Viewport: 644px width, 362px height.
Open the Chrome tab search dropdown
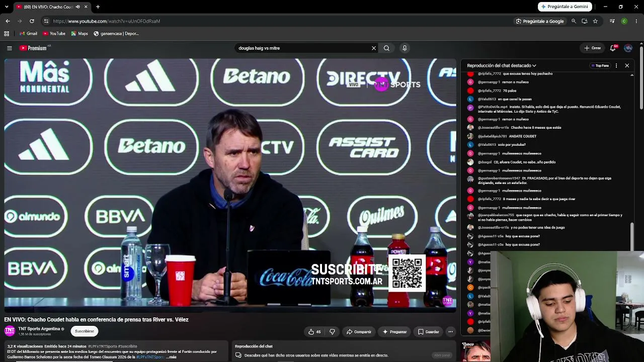pyautogui.click(x=7, y=7)
